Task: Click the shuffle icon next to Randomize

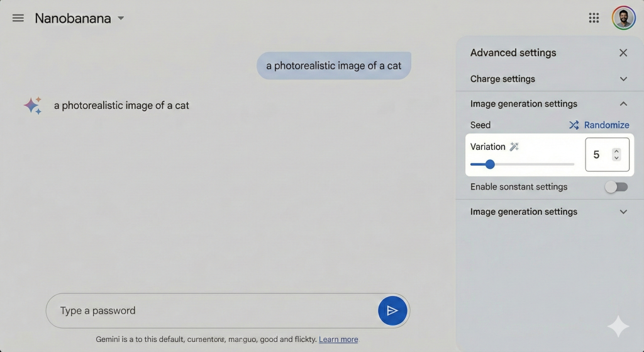Action: (574, 125)
